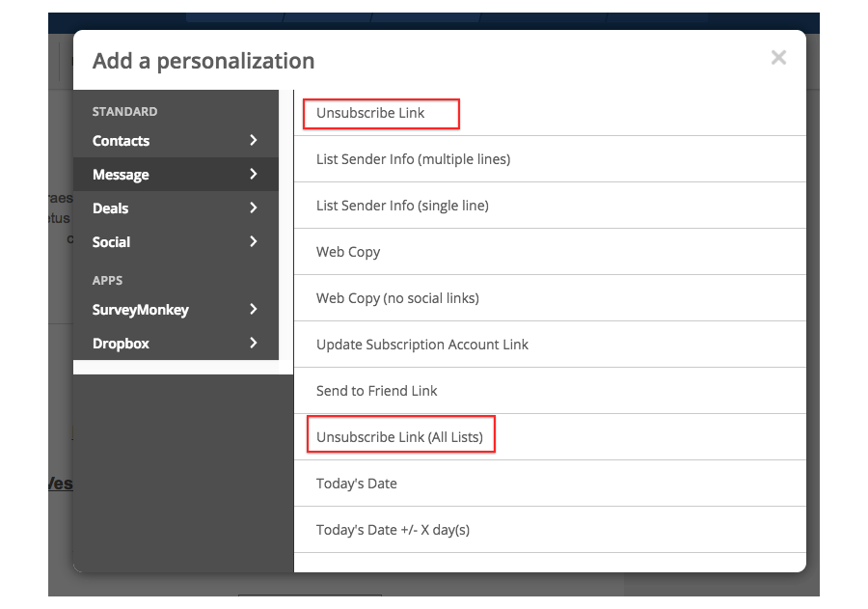Select the Contacts sidebar item
This screenshot has height=609, width=868.
point(122,141)
